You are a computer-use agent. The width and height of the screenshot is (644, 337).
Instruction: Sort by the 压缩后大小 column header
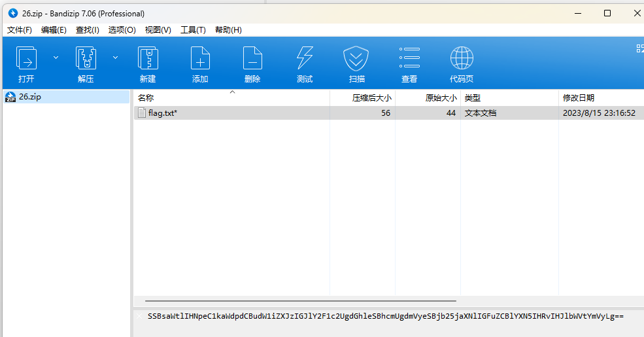pos(363,98)
